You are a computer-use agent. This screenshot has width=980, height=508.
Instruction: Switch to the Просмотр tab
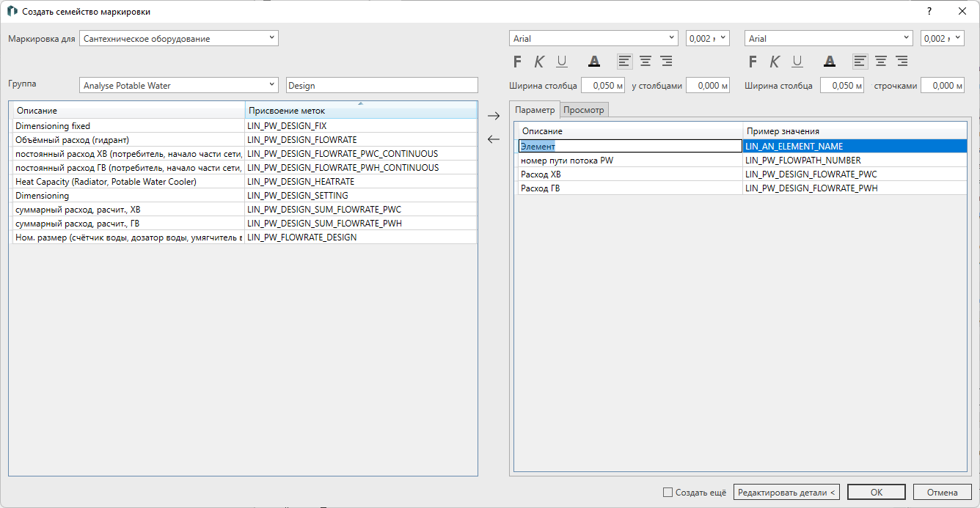(584, 110)
